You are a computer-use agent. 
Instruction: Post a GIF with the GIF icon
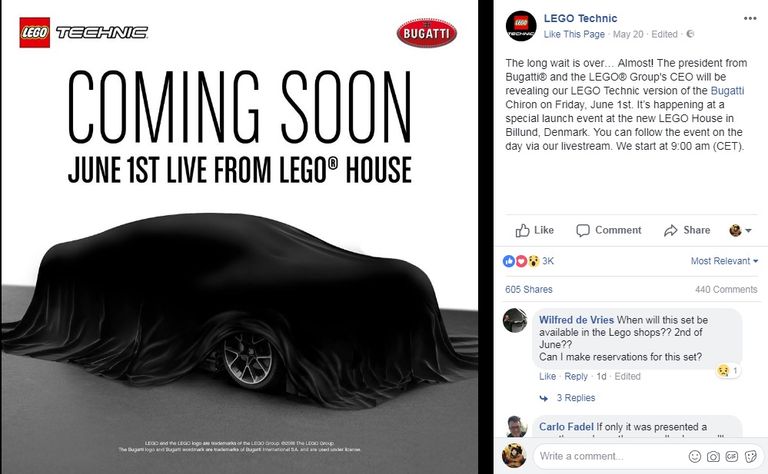[732, 456]
